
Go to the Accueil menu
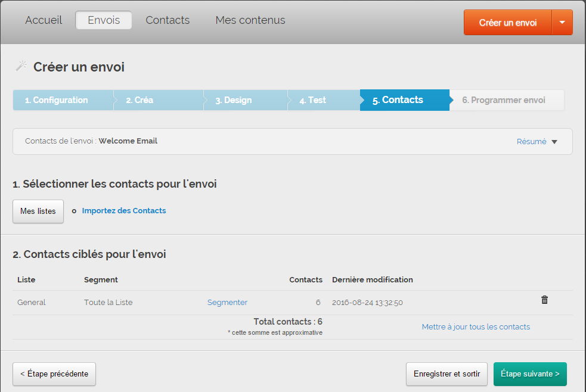point(44,20)
